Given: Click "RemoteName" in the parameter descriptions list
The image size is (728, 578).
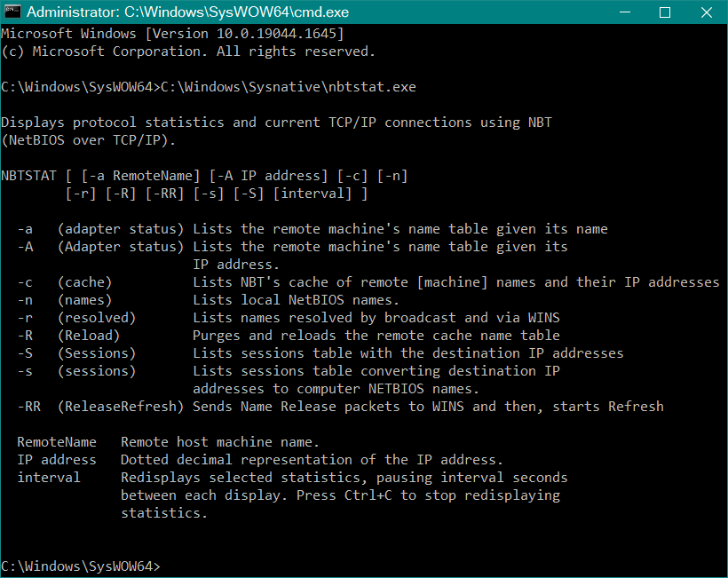Looking at the screenshot, I should click(57, 442).
